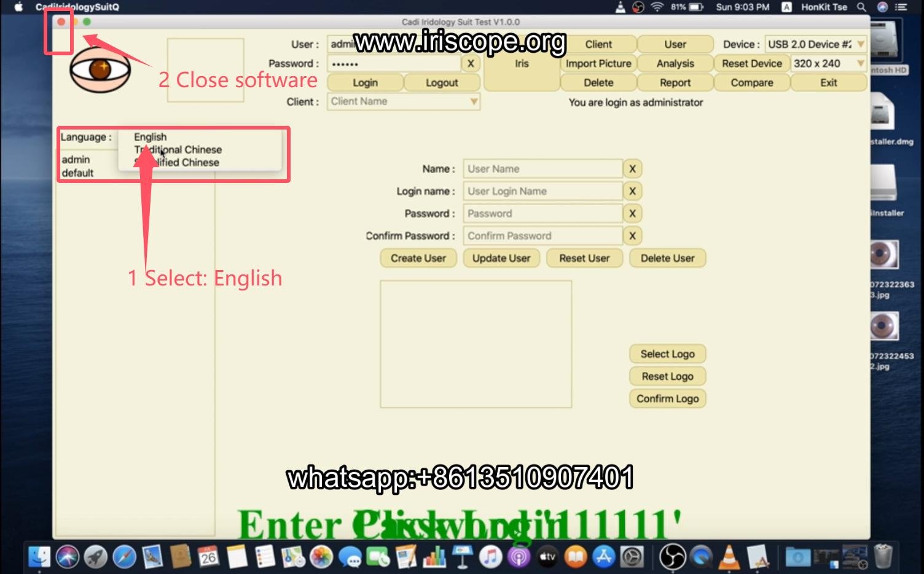Click Delete User

pos(668,258)
